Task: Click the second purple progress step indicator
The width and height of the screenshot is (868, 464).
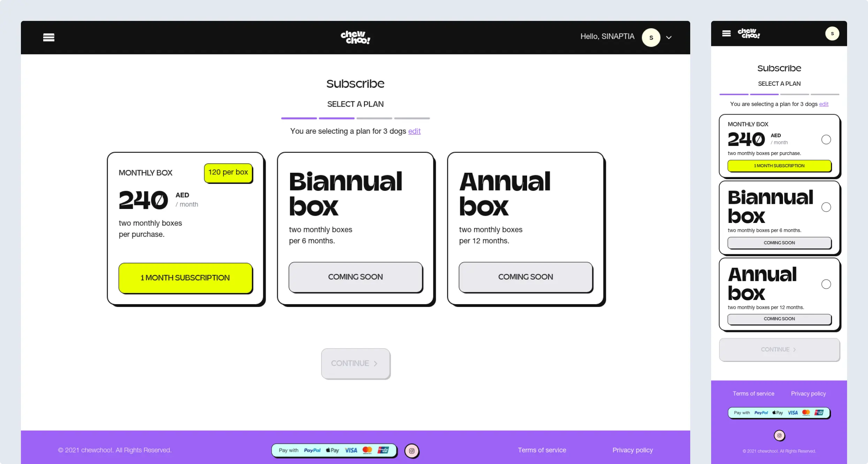Action: coord(336,118)
